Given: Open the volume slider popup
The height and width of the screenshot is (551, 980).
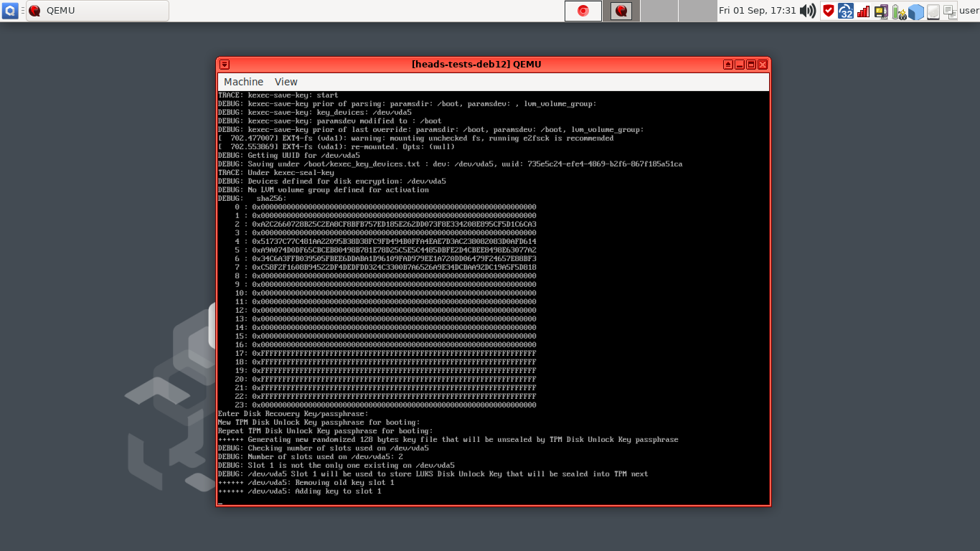Looking at the screenshot, I should pos(809,10).
